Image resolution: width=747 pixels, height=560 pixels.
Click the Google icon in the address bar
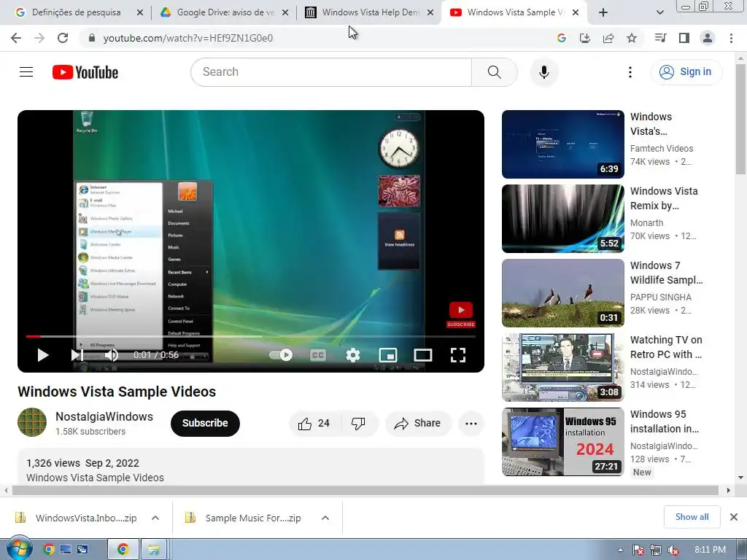click(561, 38)
